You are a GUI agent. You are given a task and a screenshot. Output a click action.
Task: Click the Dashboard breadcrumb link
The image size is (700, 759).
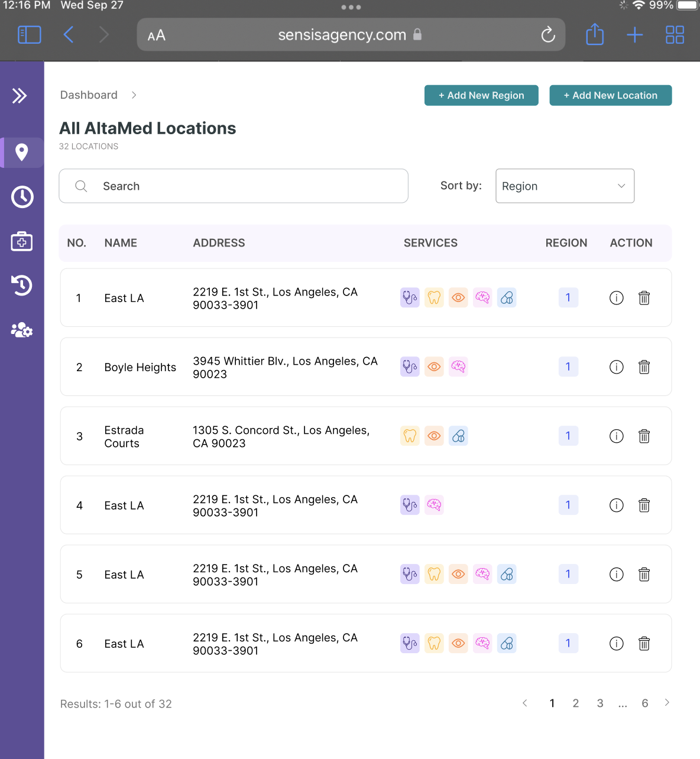pos(89,95)
